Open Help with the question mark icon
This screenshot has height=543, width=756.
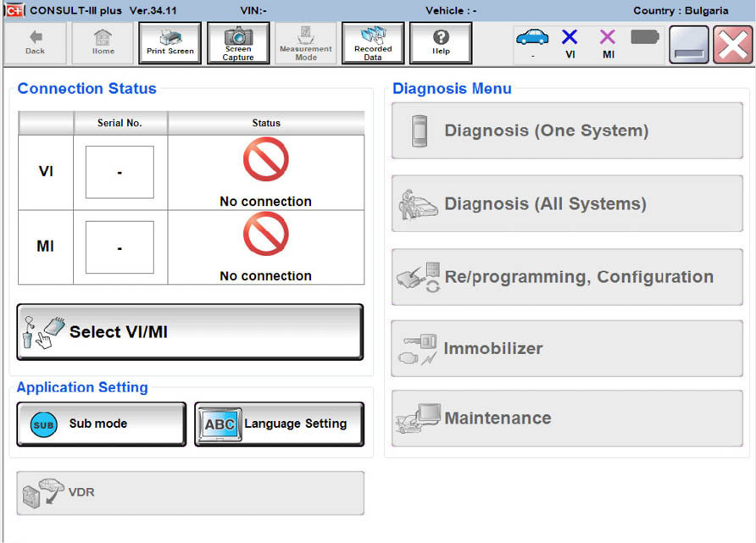pos(441,42)
